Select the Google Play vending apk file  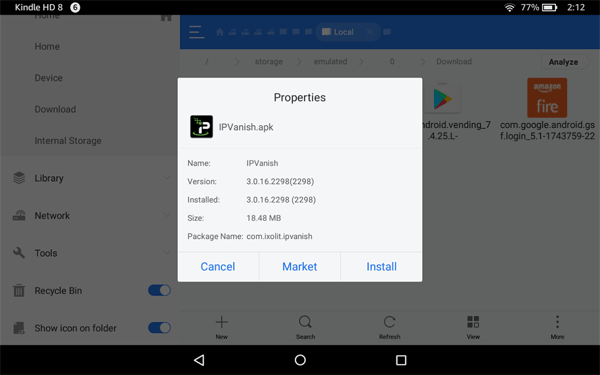442,99
